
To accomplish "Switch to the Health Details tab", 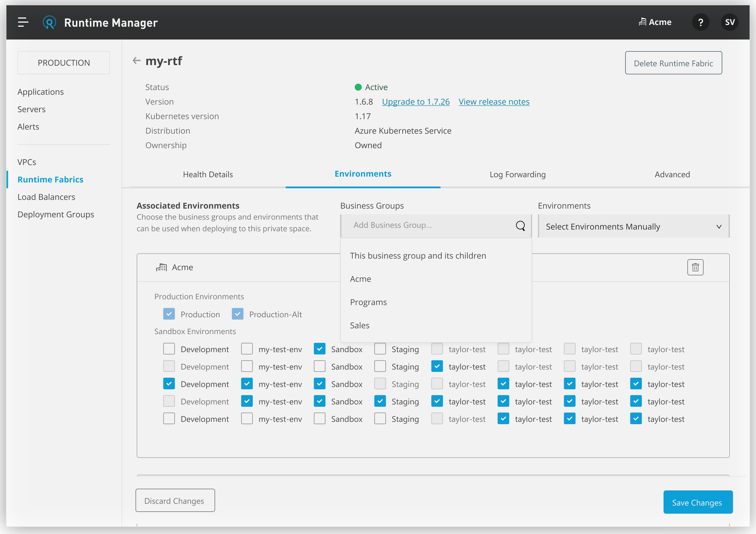I will (x=209, y=174).
